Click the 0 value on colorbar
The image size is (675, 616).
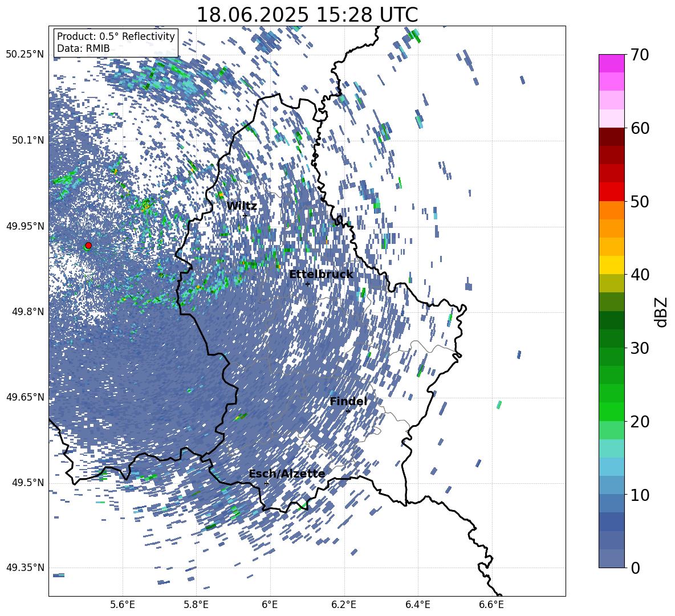pos(635,568)
